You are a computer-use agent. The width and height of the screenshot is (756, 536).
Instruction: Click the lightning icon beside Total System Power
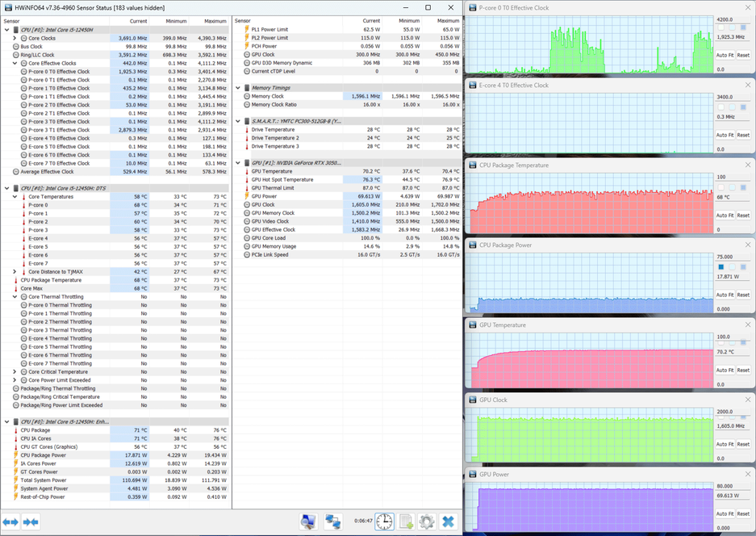(x=16, y=480)
